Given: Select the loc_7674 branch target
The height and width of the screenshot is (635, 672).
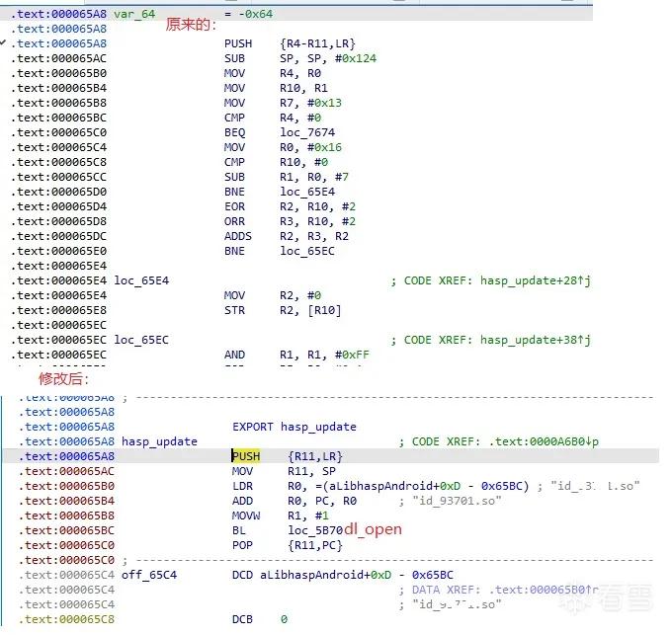Looking at the screenshot, I should (307, 132).
